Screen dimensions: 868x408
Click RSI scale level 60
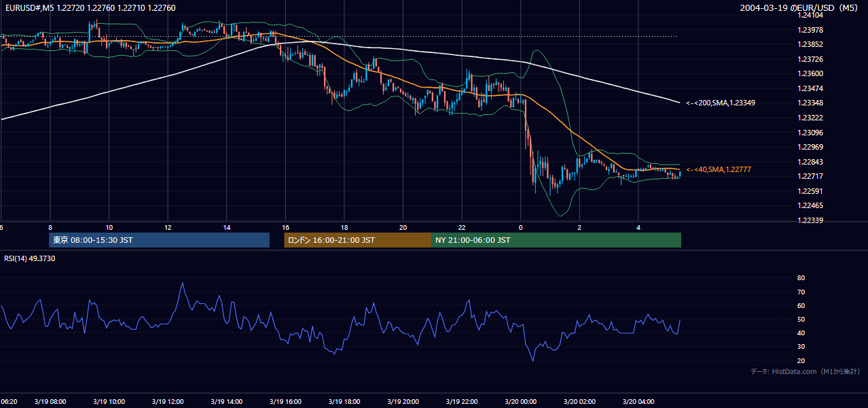tap(801, 305)
